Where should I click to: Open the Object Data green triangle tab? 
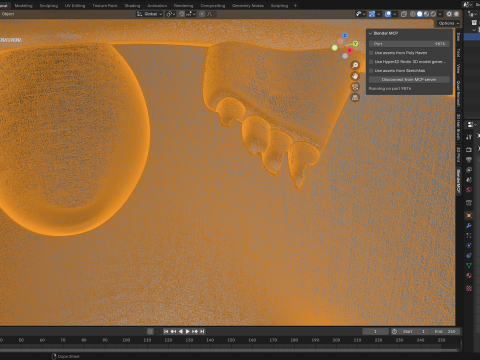point(469,266)
